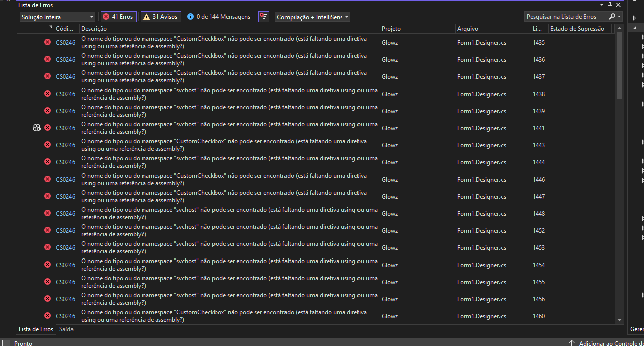Viewport: 644px width, 346px height.
Task: Click the red error icon for line 1435
Action: pos(48,42)
